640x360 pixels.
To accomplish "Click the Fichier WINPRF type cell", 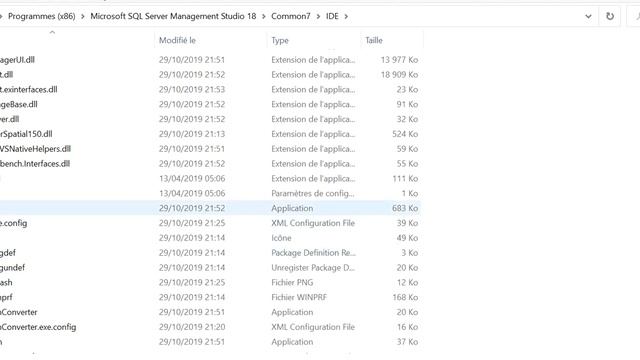I will 299,297.
